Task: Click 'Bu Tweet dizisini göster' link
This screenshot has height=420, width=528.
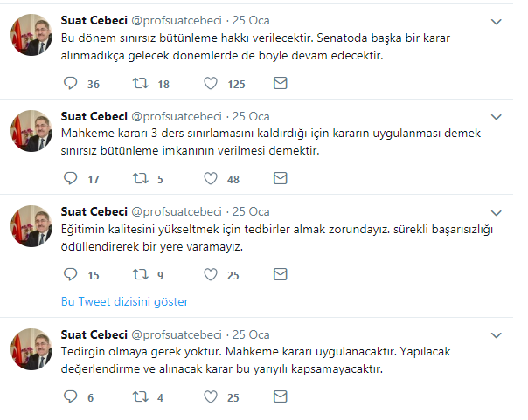Action: point(124,301)
